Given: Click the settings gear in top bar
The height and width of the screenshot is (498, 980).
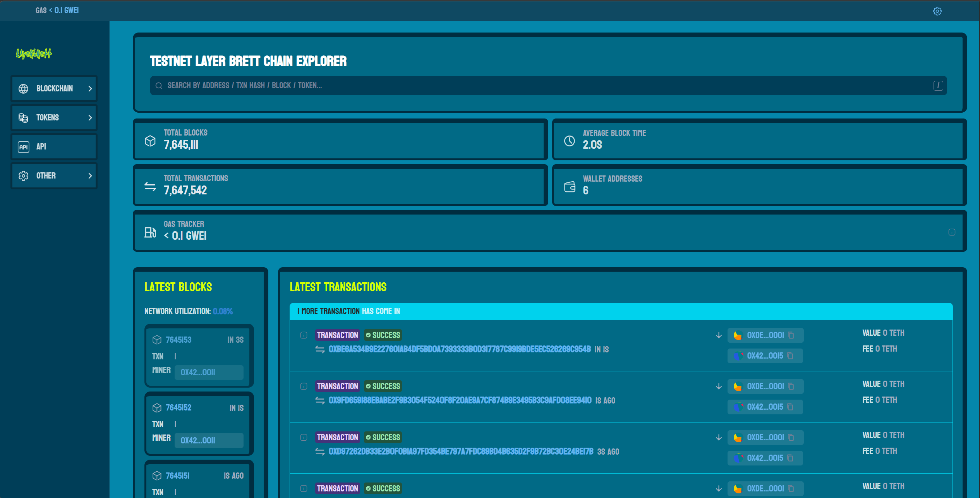Looking at the screenshot, I should point(937,11).
